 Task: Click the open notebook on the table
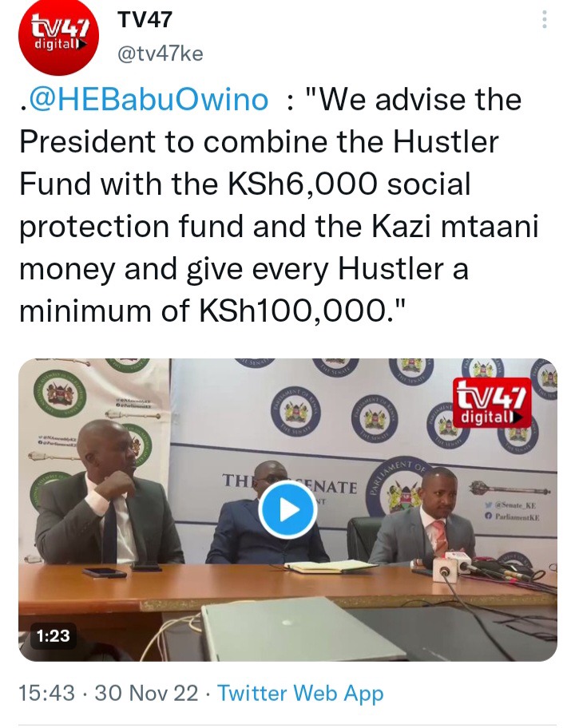tap(331, 566)
